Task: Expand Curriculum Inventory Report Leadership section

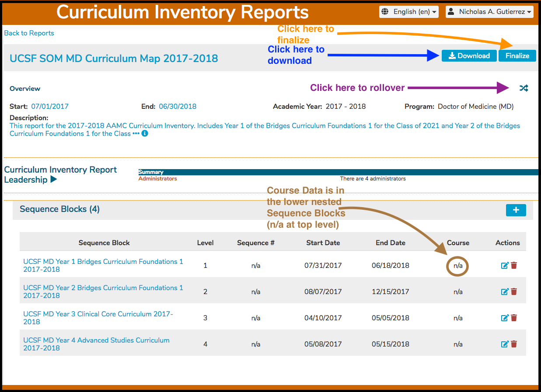Action: click(54, 180)
